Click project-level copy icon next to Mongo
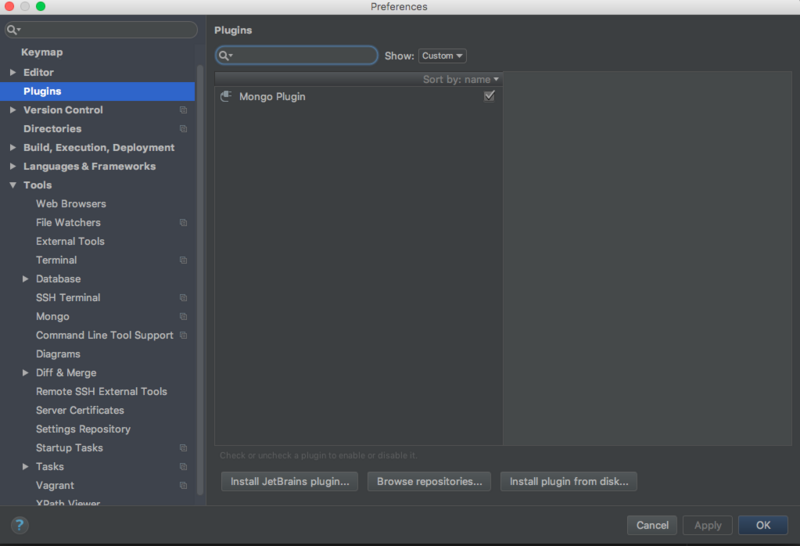The height and width of the screenshot is (546, 800). [x=183, y=316]
